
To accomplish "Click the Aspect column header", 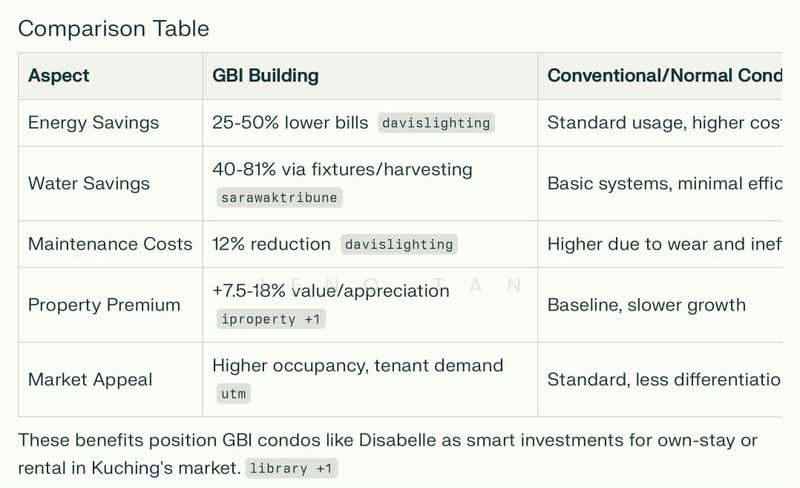I will [x=59, y=76].
